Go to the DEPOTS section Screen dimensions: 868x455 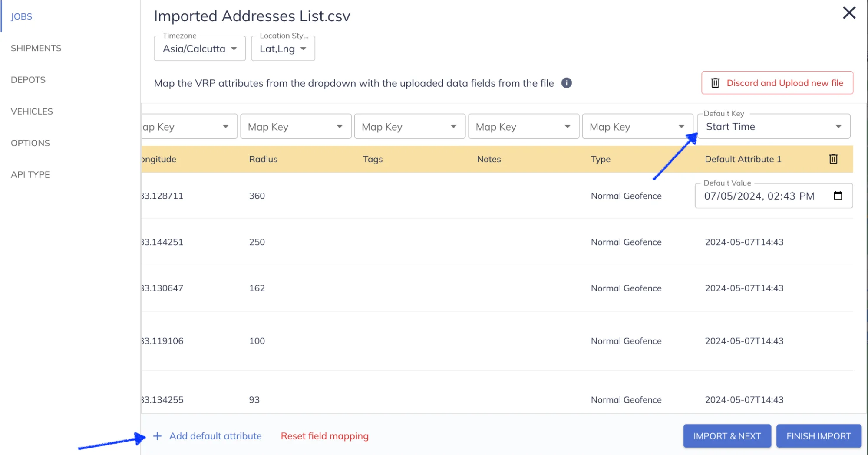click(x=28, y=80)
